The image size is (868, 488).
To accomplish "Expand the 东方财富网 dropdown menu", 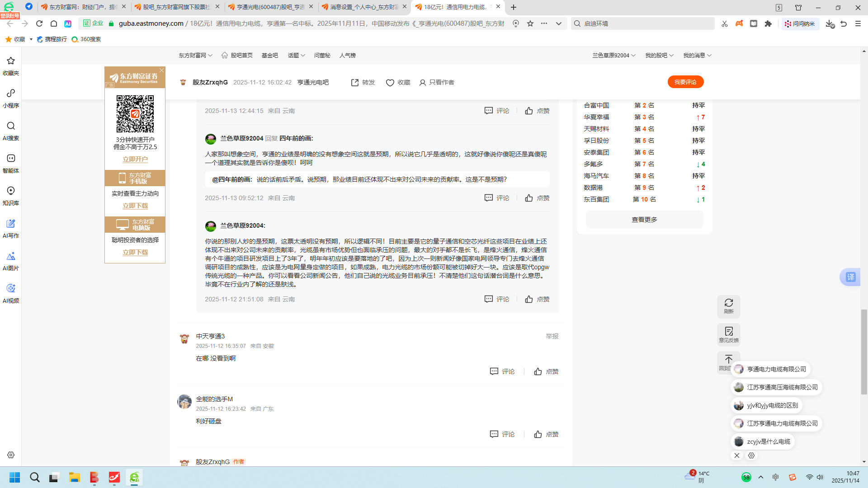I will point(195,56).
